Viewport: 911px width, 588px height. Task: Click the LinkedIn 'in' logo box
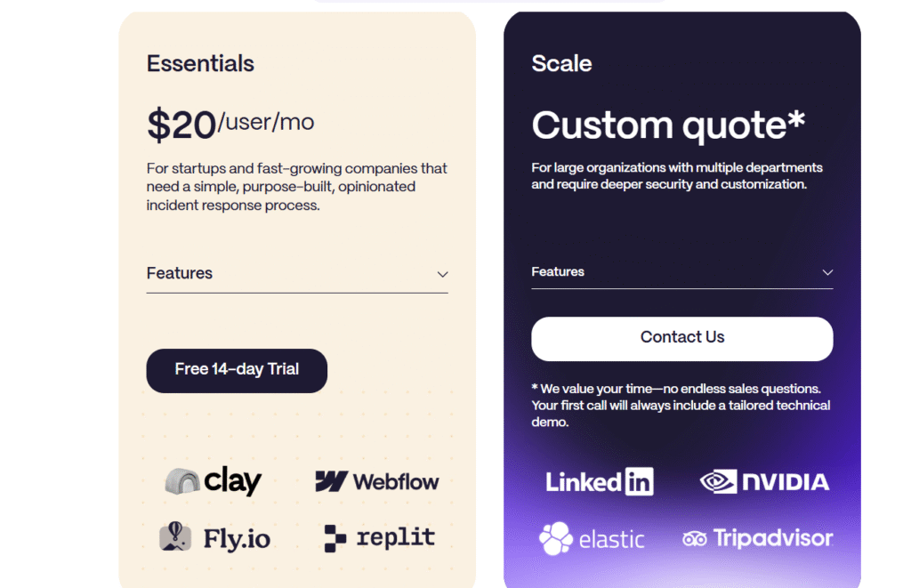(639, 481)
